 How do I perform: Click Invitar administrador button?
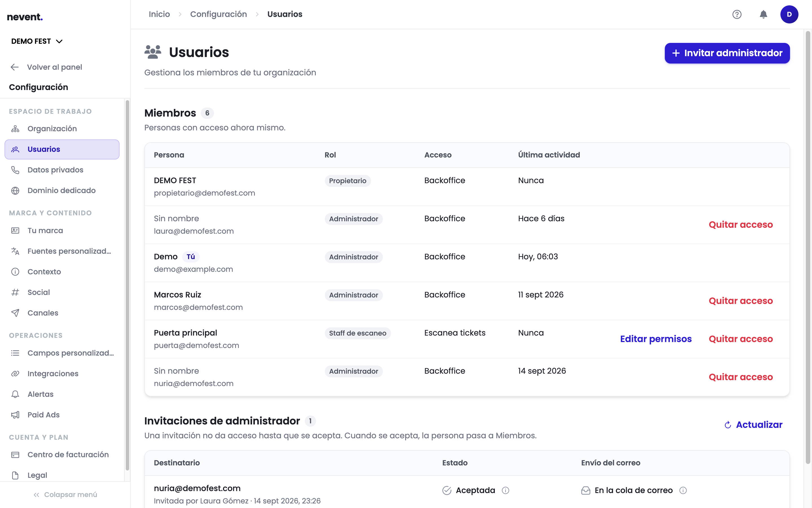click(x=727, y=53)
